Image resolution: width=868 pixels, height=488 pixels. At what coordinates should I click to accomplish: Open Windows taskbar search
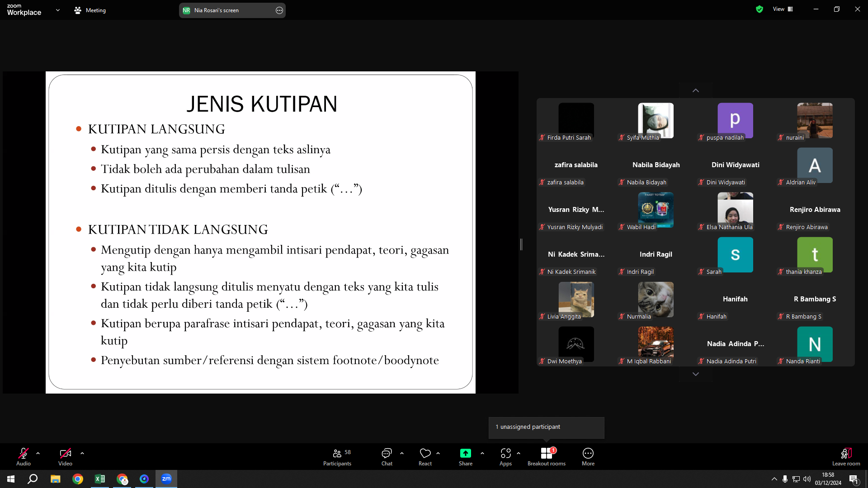[33, 479]
